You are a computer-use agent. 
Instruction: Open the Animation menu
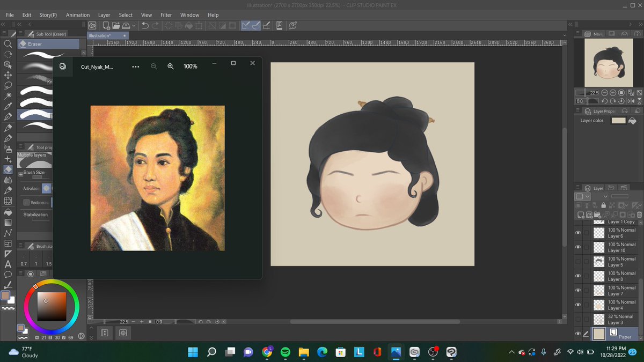coord(78,15)
